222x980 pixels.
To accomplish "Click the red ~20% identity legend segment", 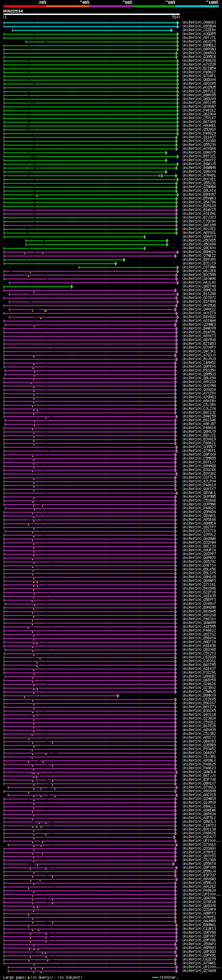I will click(x=25, y=6).
